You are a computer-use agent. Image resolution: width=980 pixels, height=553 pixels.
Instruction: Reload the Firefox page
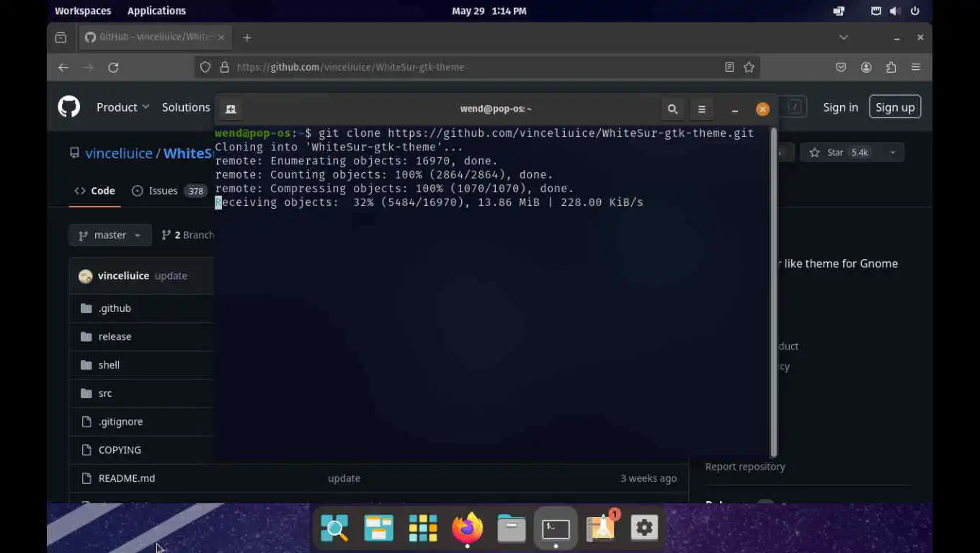point(113,67)
